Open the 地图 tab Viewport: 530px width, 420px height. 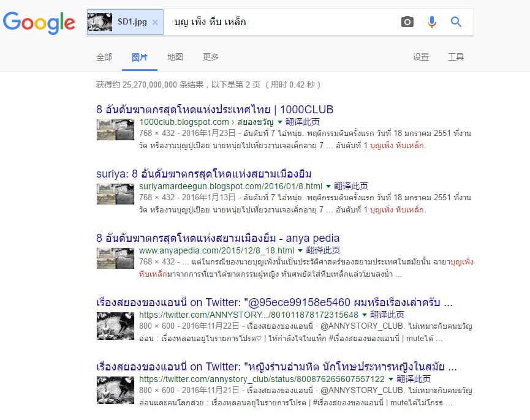tap(175, 57)
